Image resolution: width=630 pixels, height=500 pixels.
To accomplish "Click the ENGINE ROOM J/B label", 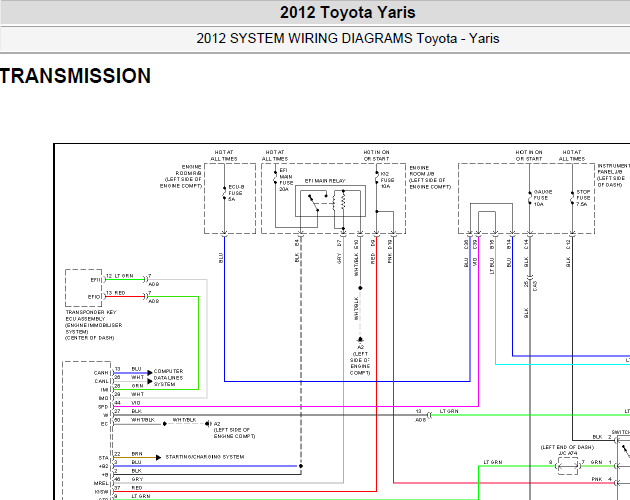I will [430, 177].
